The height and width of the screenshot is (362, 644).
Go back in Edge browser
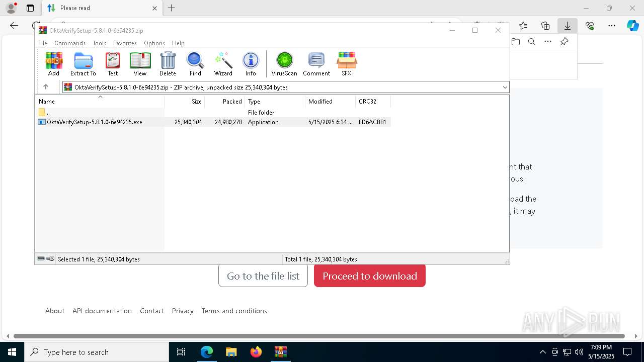pyautogui.click(x=14, y=26)
